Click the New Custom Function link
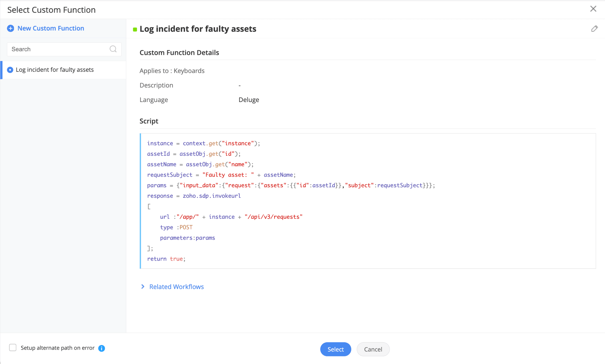The width and height of the screenshot is (605, 364). pyautogui.click(x=51, y=28)
